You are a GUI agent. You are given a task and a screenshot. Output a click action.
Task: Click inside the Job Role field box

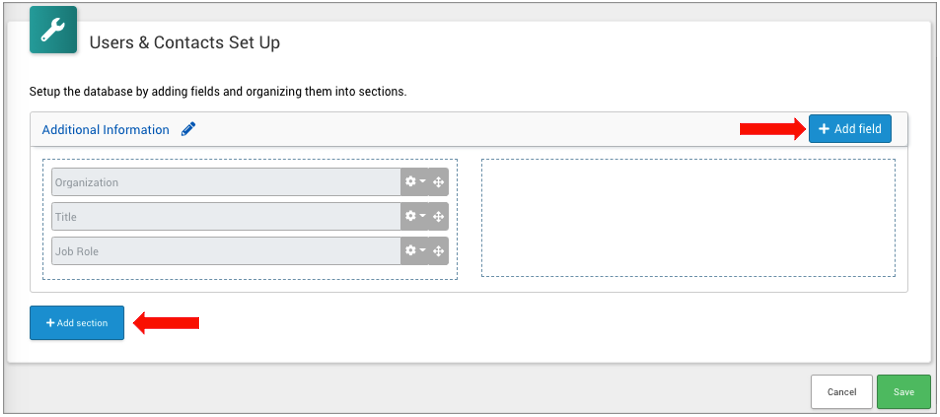coord(225,251)
